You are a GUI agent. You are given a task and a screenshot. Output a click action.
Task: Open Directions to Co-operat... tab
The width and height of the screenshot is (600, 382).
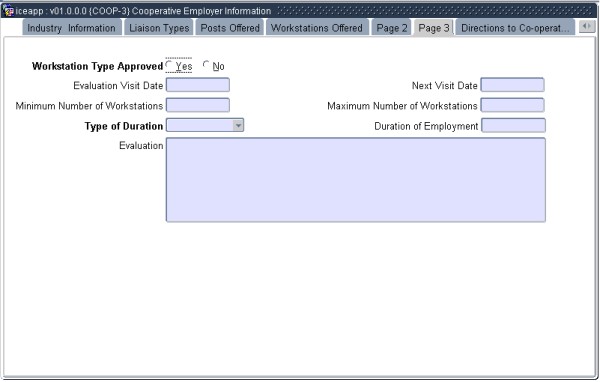point(515,28)
